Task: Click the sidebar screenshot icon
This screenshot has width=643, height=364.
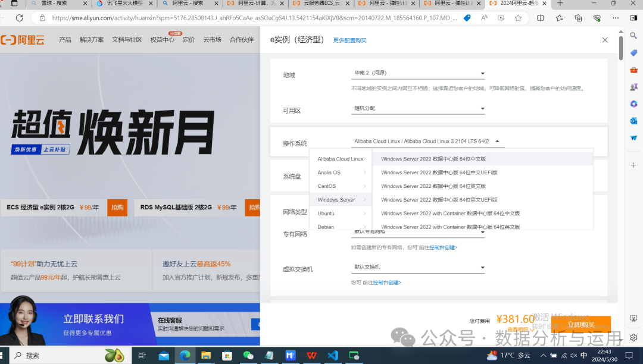Action: point(633,319)
